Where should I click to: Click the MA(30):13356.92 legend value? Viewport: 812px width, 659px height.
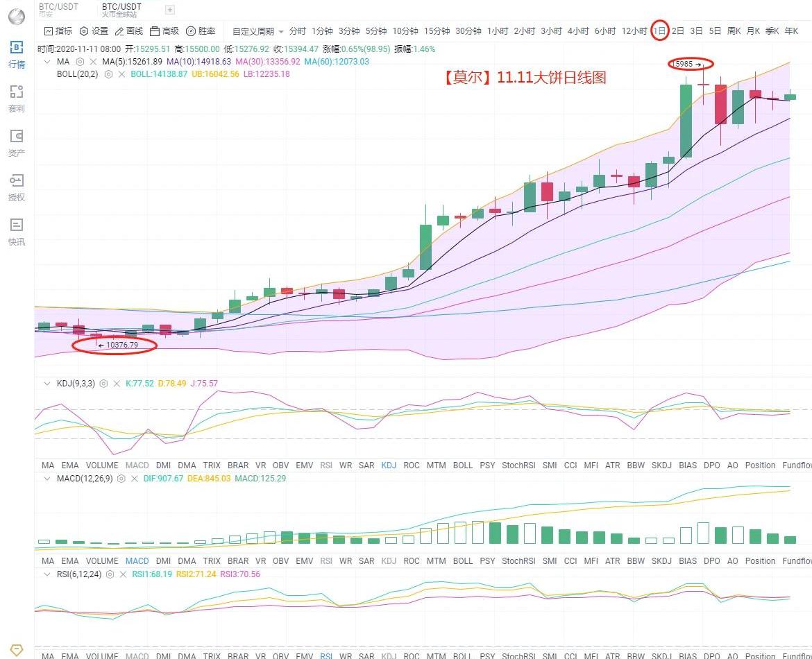point(268,62)
